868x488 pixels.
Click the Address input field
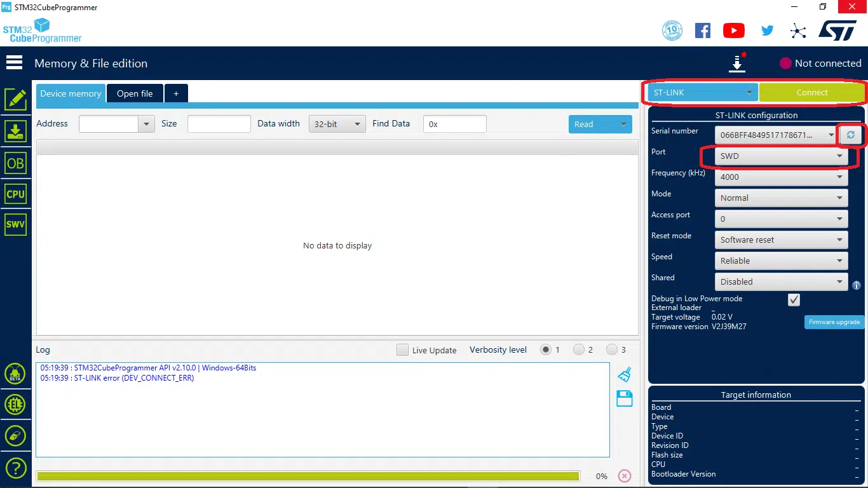109,124
